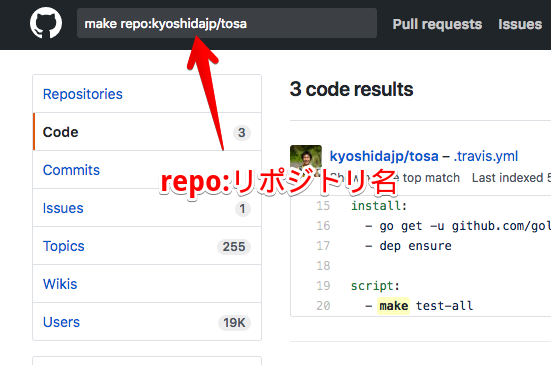Focus the search field containing 'make repo:kyoshidajp/tosa'
551x365 pixels.
click(227, 23)
